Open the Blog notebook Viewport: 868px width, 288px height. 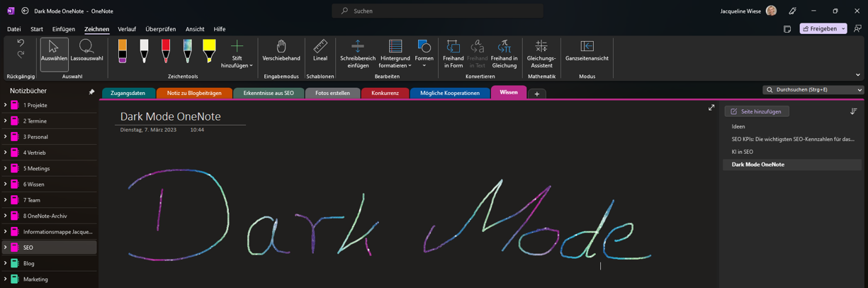point(50,263)
